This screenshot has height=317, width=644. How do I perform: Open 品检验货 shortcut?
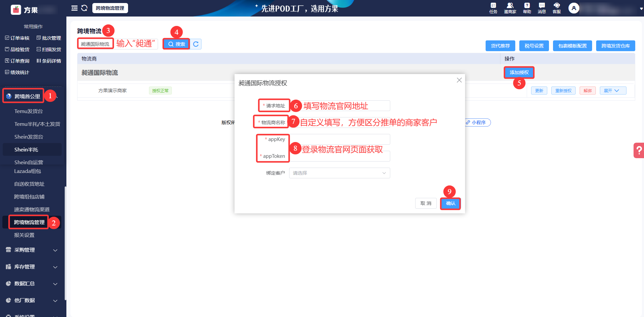[17, 49]
